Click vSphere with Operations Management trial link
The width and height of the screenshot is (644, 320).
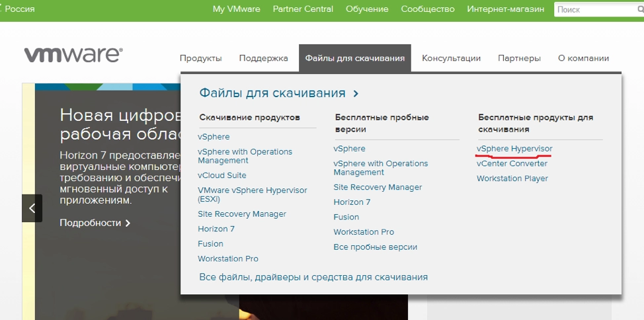pos(381,168)
